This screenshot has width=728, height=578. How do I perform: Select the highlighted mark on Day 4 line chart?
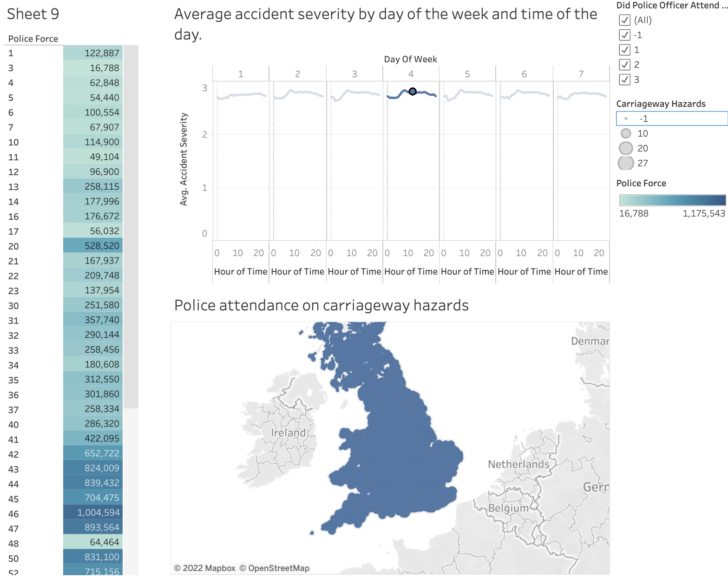point(413,91)
